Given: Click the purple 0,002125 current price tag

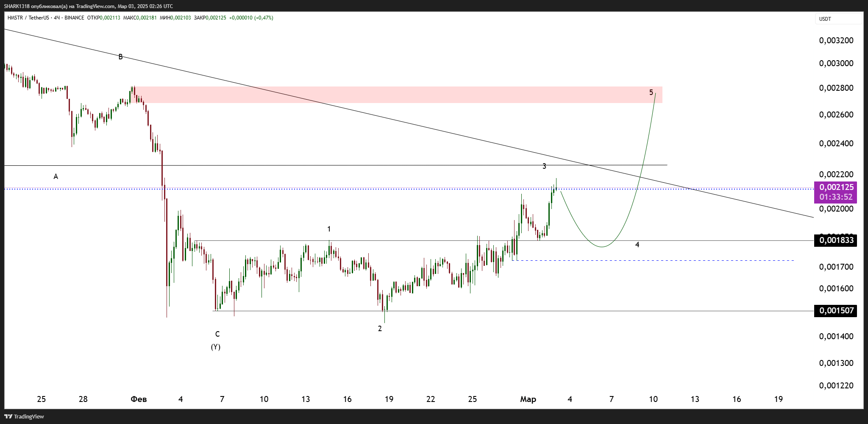Looking at the screenshot, I should [836, 187].
